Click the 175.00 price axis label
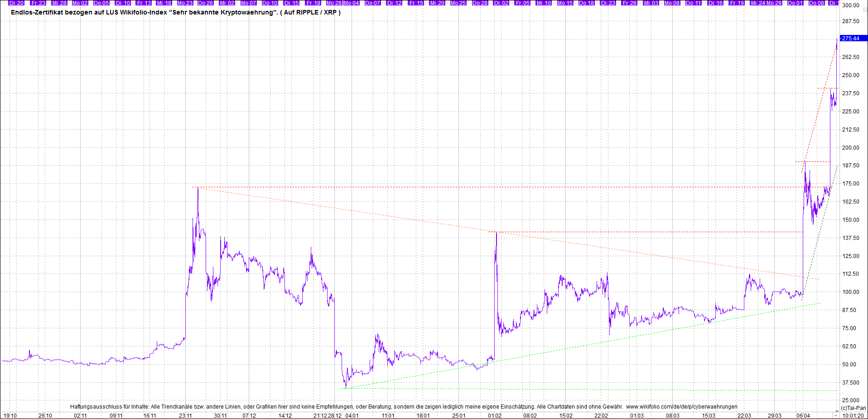Screen dimensions: 868x419 (850, 184)
